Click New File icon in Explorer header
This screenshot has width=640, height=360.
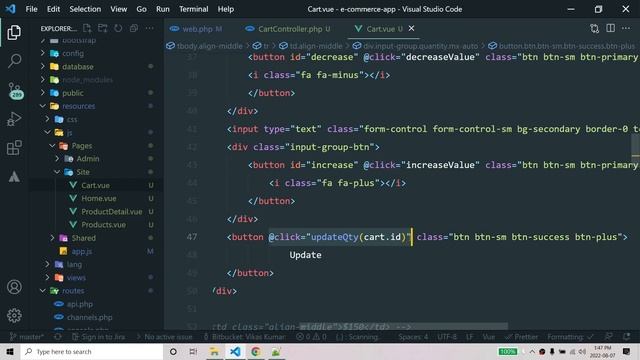click(87, 28)
